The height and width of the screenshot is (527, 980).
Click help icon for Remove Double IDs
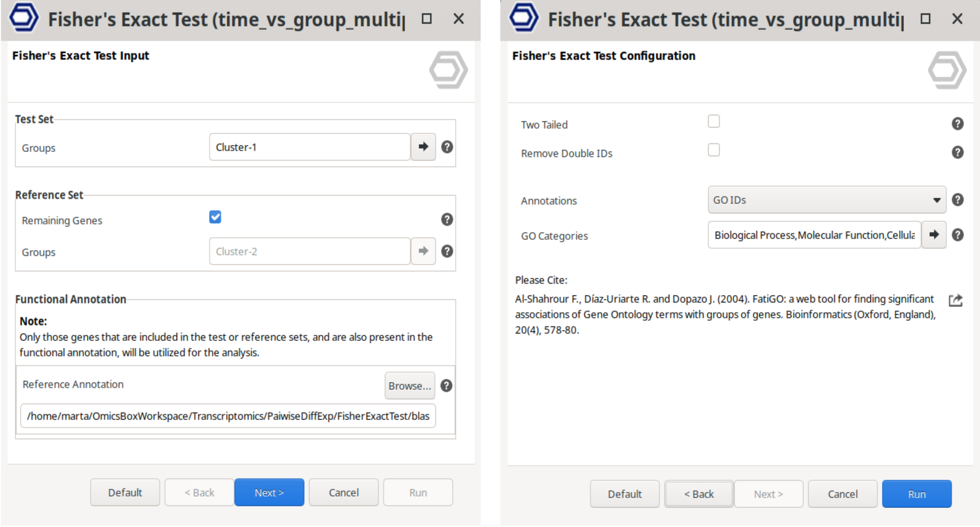(x=957, y=153)
